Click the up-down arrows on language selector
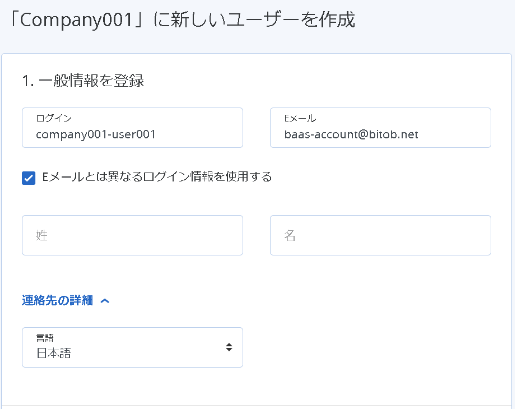The width and height of the screenshot is (515, 409). click(x=229, y=347)
